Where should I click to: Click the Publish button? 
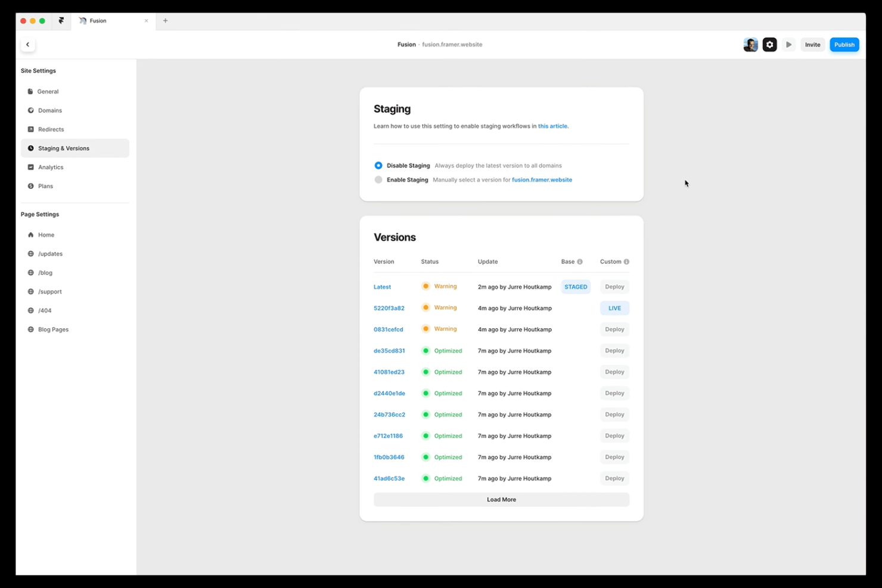click(x=844, y=45)
